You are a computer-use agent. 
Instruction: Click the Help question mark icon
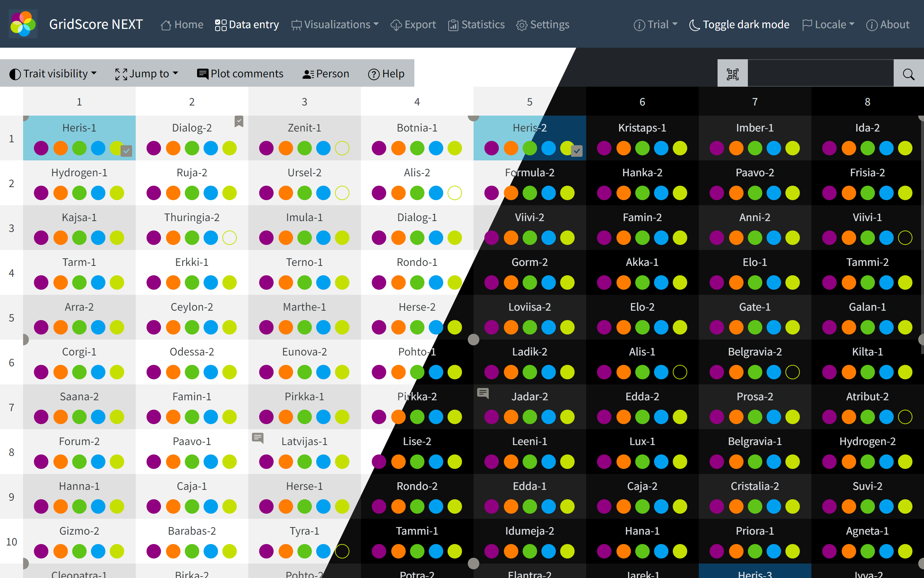click(x=374, y=74)
